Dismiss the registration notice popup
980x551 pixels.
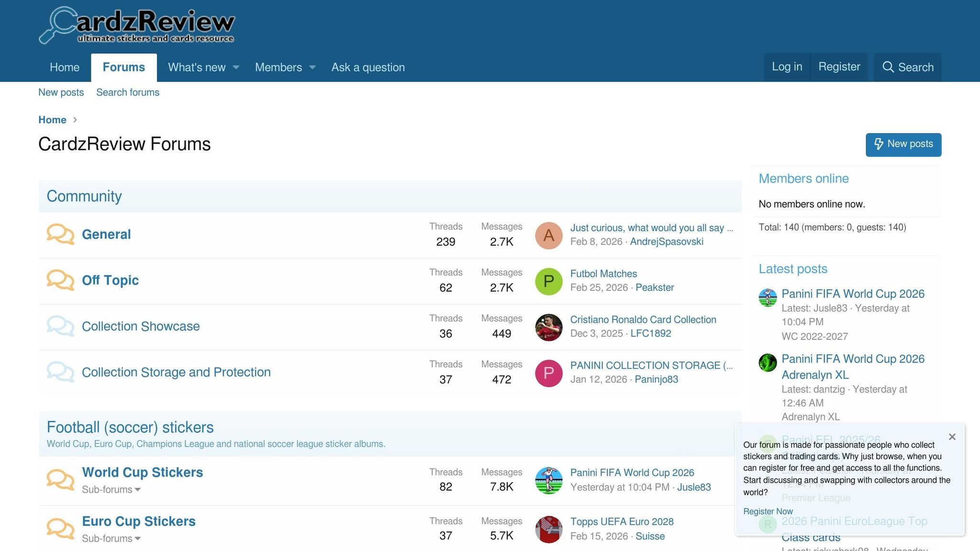(952, 437)
